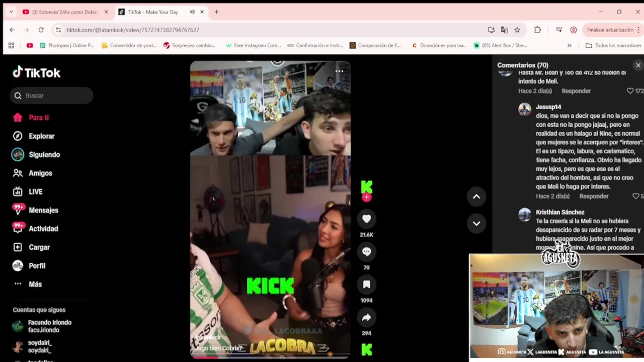644x362 pixels.
Task: Go back in the browser
Action: click(x=12, y=30)
